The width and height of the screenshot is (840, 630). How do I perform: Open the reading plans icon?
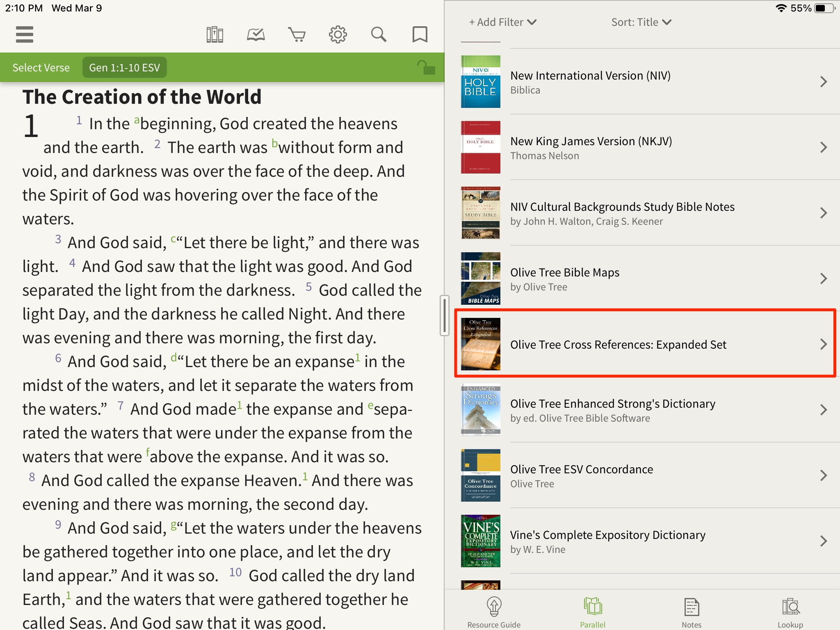coord(256,34)
